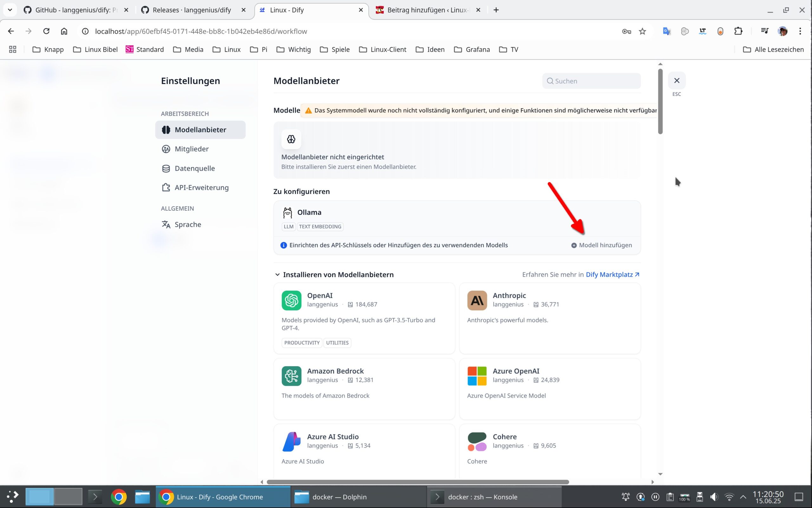
Task: Switch to GitHub langgenius/dify browser tab
Action: click(76, 10)
